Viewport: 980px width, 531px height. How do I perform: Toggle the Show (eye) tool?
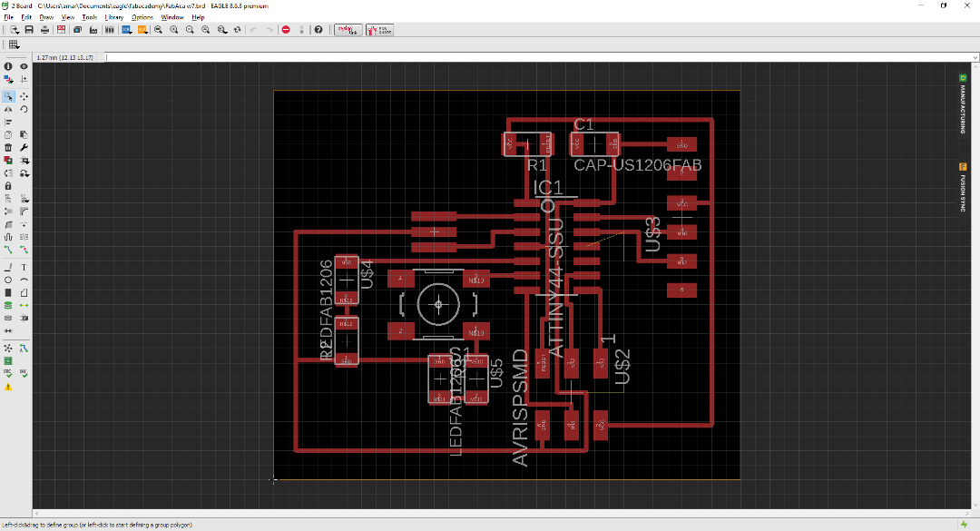24,66
